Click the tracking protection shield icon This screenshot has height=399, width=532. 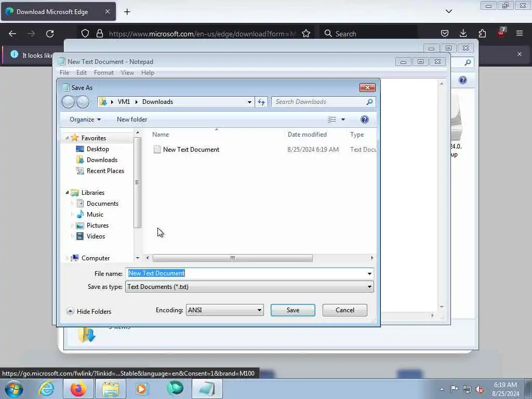click(x=85, y=33)
